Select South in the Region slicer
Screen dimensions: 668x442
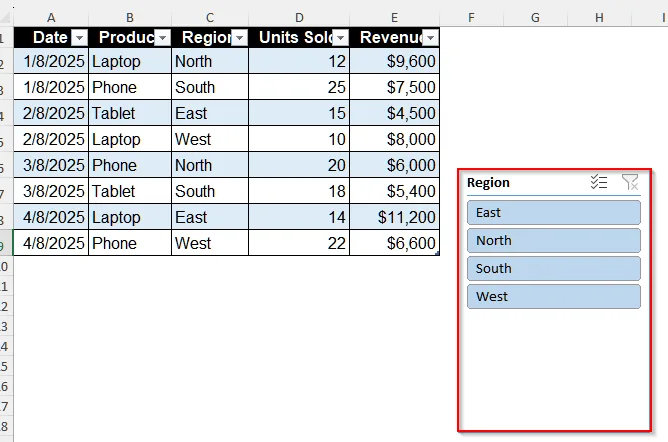coord(554,268)
